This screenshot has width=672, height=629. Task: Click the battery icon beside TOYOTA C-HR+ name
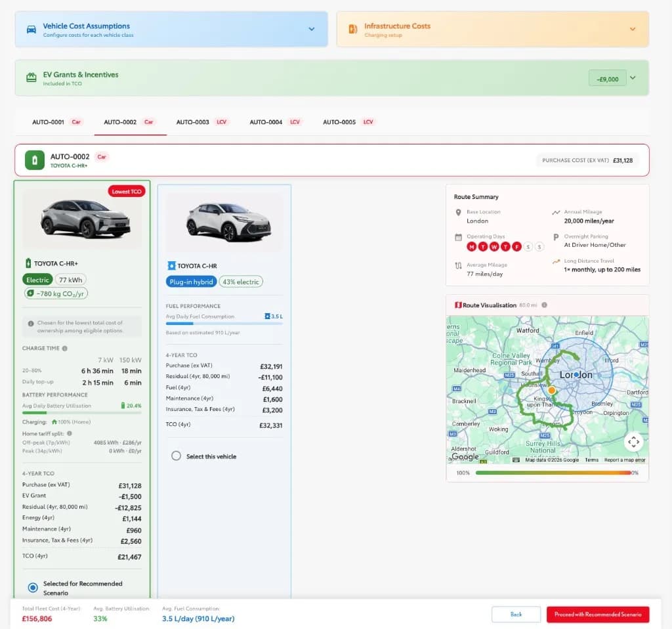[x=28, y=263]
